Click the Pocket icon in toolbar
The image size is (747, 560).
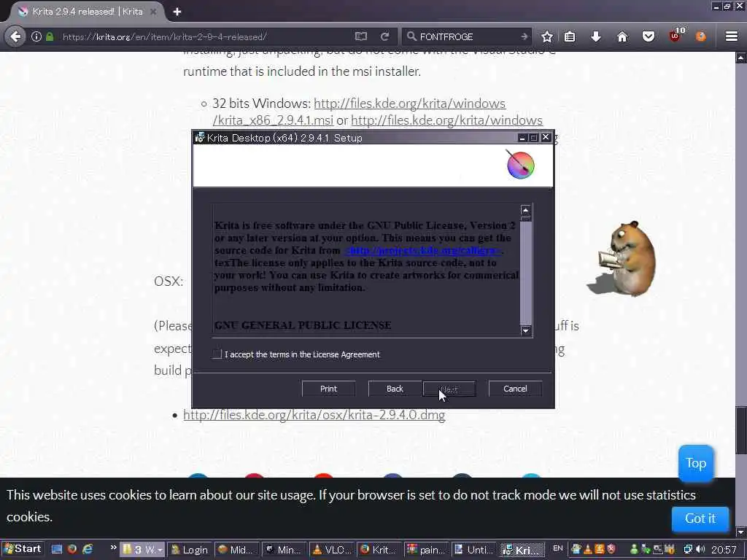(649, 36)
